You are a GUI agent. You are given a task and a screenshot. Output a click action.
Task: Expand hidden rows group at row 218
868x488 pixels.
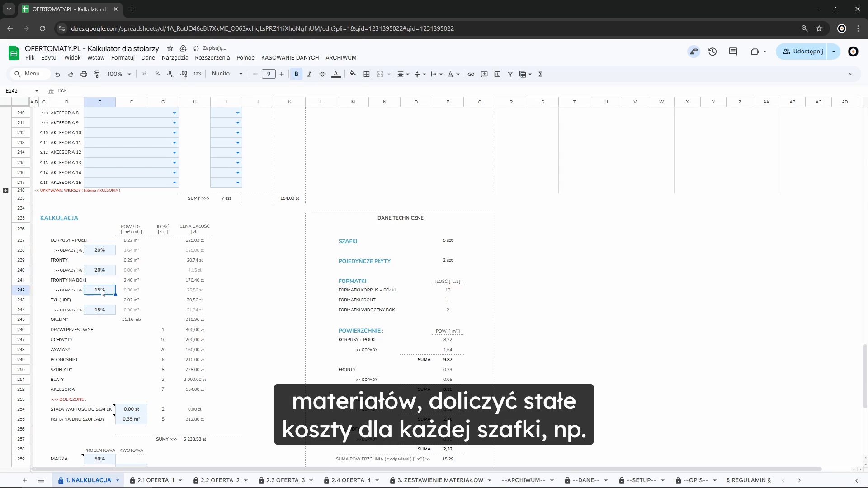point(5,191)
